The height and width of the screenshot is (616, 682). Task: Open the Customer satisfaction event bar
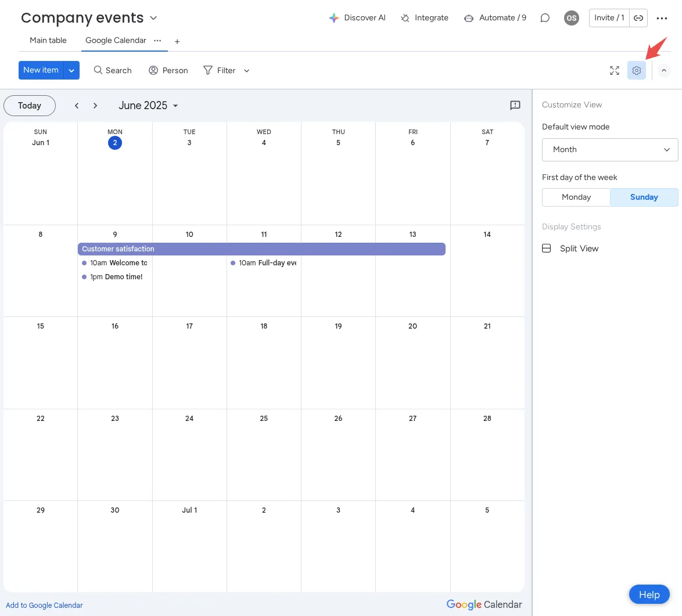261,249
